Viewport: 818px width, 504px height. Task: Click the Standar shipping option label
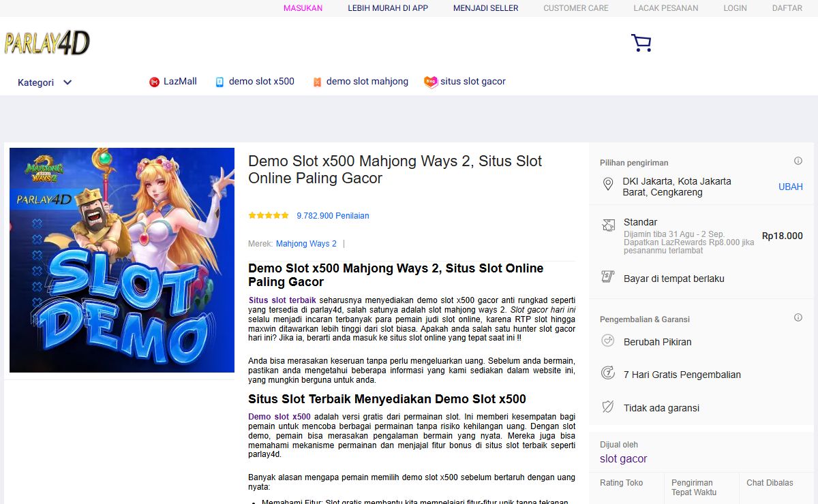tap(641, 222)
